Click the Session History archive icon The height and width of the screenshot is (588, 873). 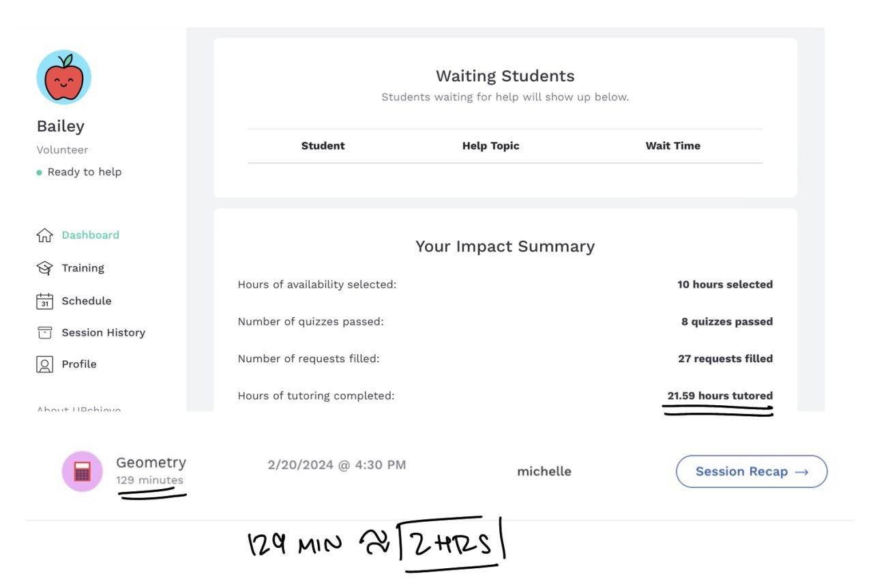click(x=44, y=333)
